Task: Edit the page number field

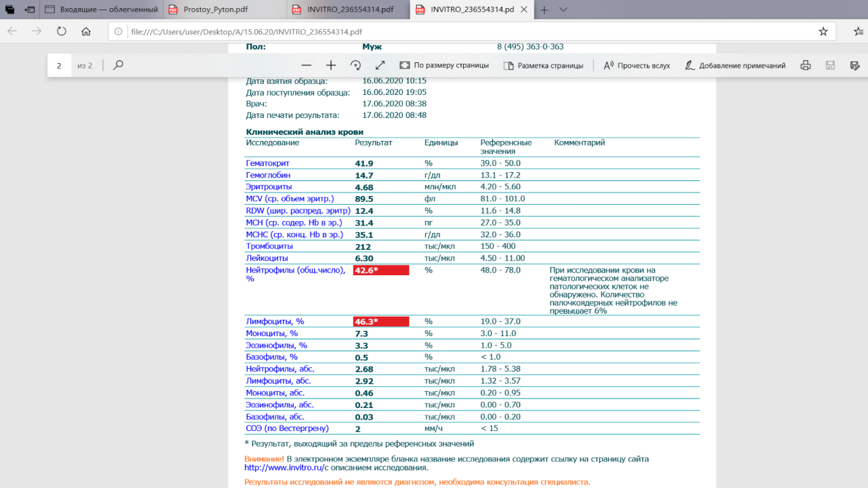Action: pos(59,66)
